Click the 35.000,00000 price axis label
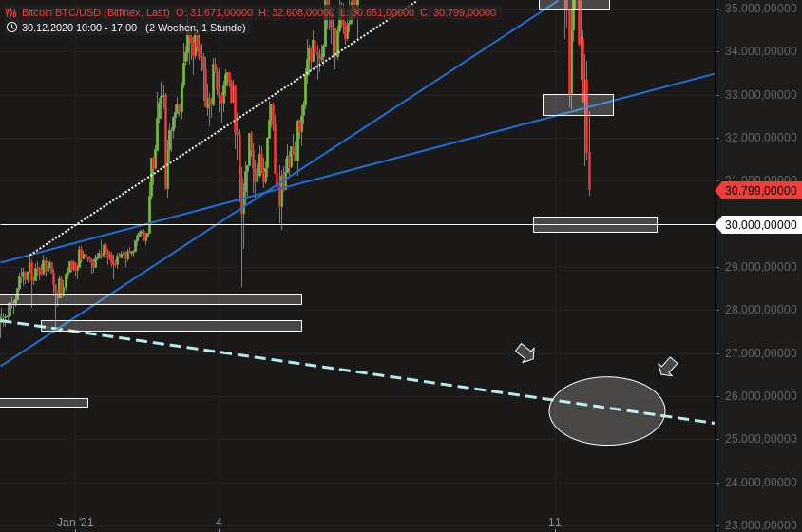Image resolution: width=802 pixels, height=532 pixels. 760,9
